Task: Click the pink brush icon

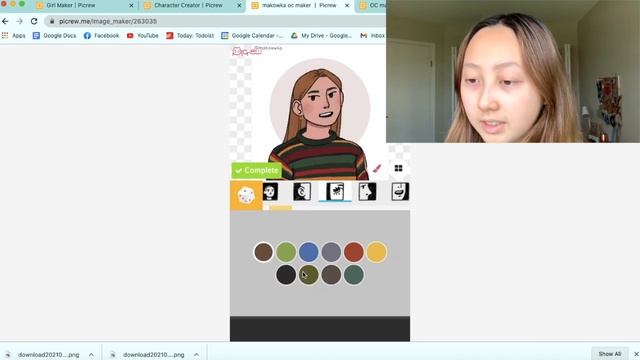Action: click(377, 168)
